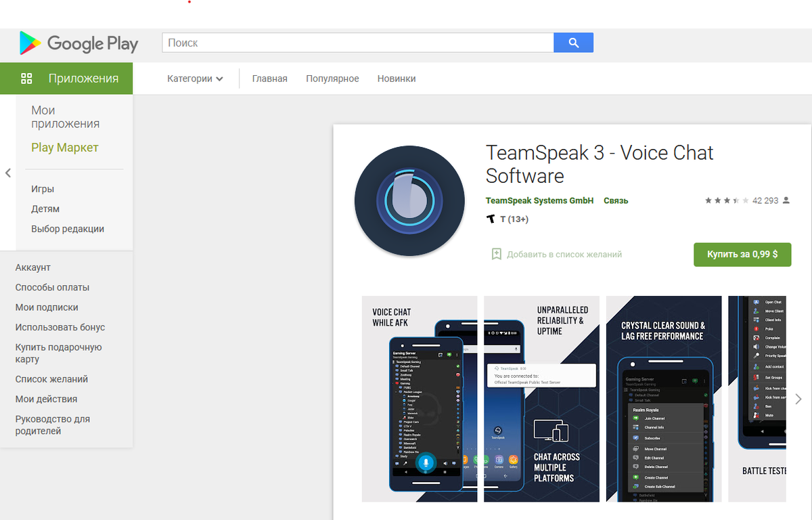Open Crystal Clear Sound screenshot

pos(664,399)
